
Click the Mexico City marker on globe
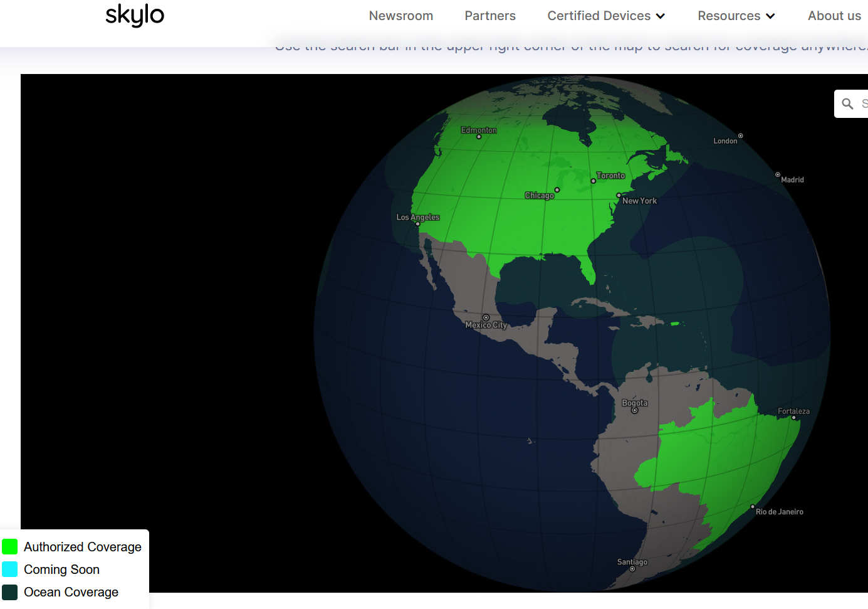tap(486, 317)
